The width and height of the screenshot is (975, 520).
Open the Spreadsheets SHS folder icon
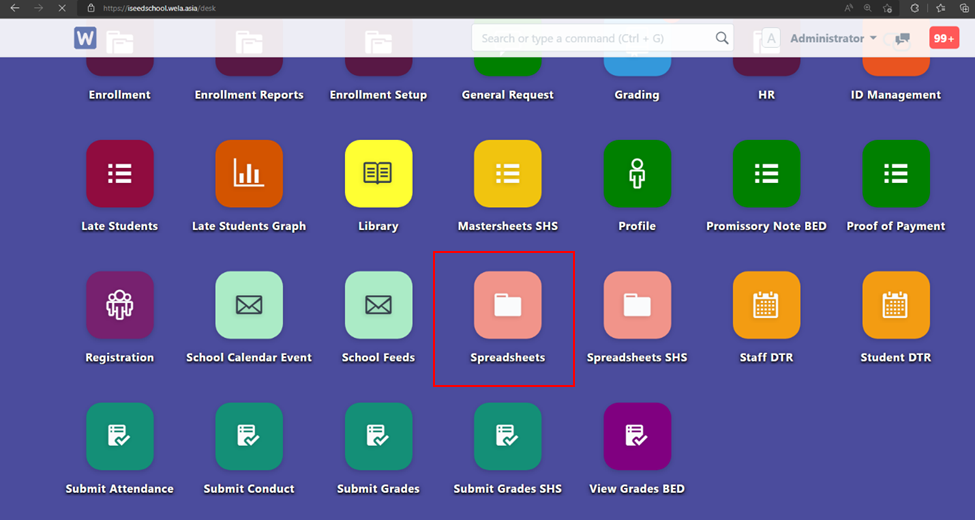(x=637, y=305)
